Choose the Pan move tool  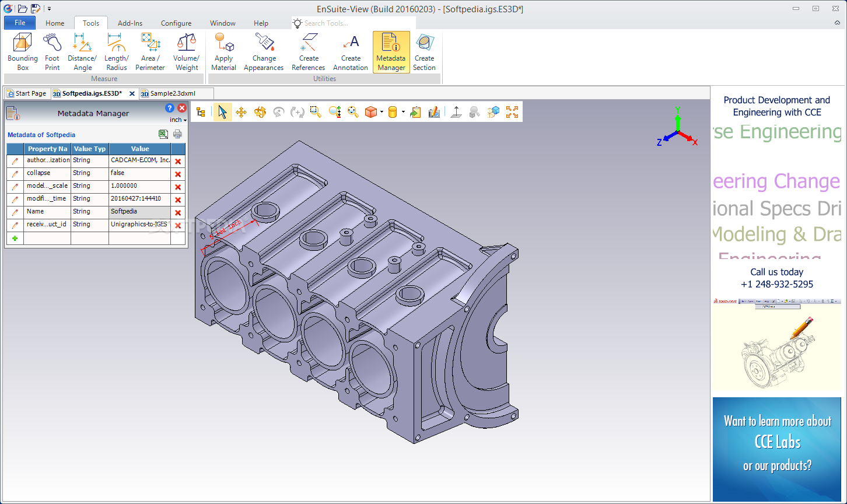241,112
